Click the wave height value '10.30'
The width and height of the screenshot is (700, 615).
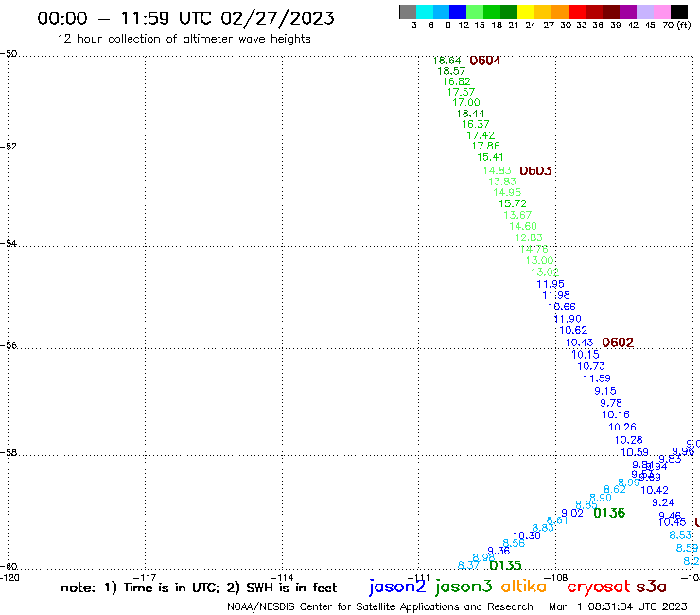point(527,536)
